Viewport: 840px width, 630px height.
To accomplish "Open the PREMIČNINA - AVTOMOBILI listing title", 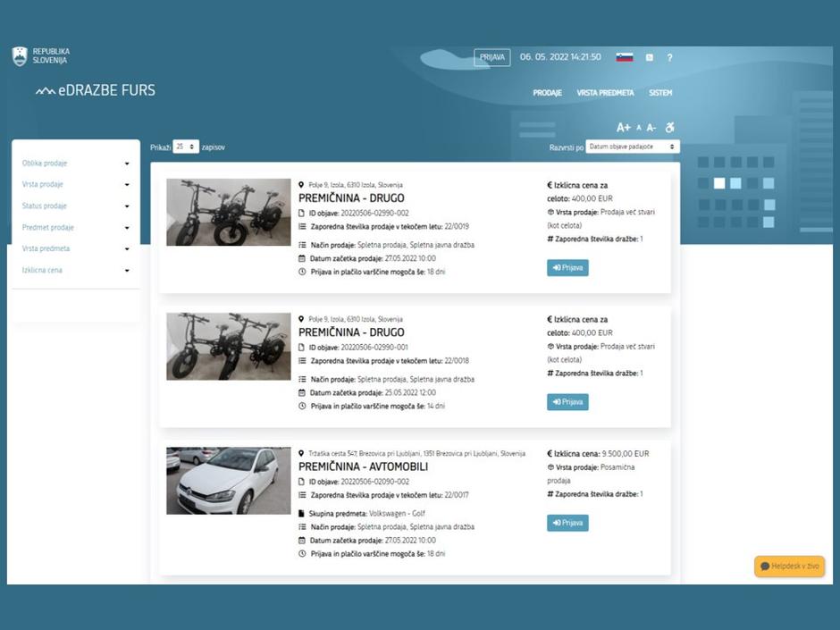I will 363,466.
